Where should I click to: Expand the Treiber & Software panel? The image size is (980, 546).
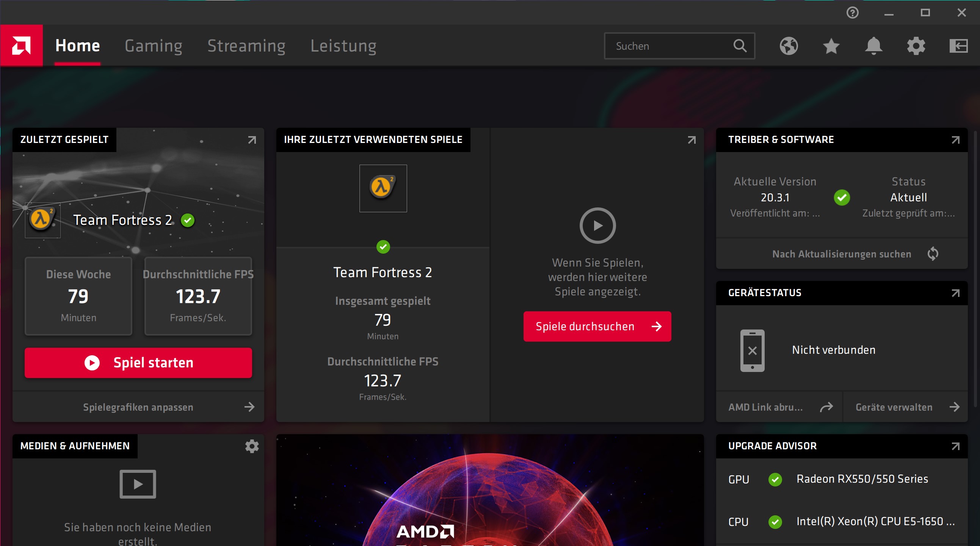[955, 140]
